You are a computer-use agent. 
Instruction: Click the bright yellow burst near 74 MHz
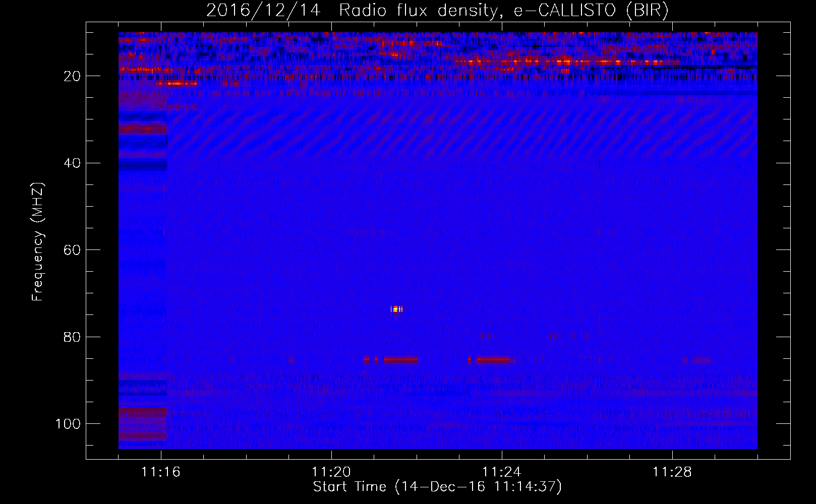click(x=397, y=309)
